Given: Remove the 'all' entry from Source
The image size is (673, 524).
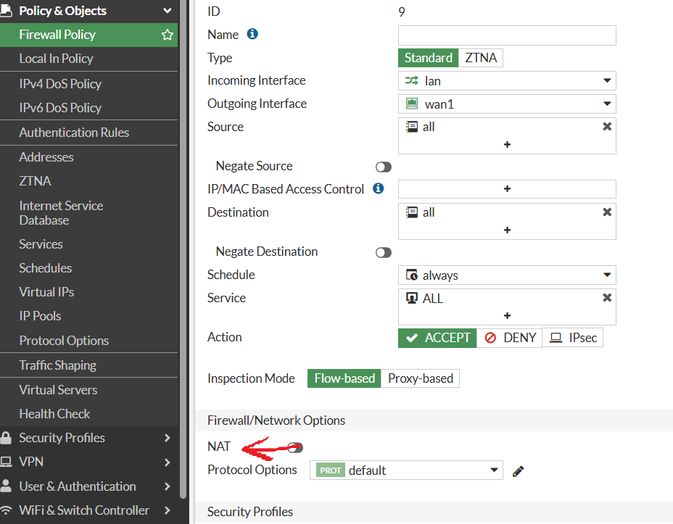Looking at the screenshot, I should (x=606, y=127).
